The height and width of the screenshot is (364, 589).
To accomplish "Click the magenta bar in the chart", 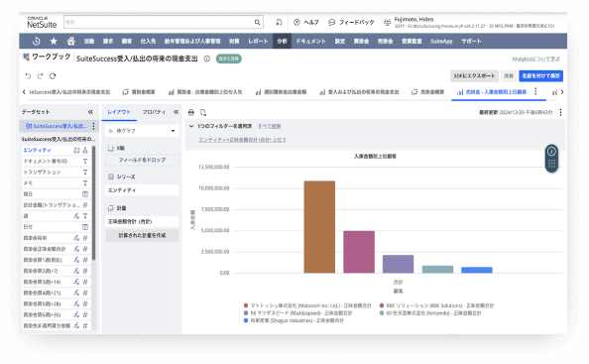I will click(359, 252).
